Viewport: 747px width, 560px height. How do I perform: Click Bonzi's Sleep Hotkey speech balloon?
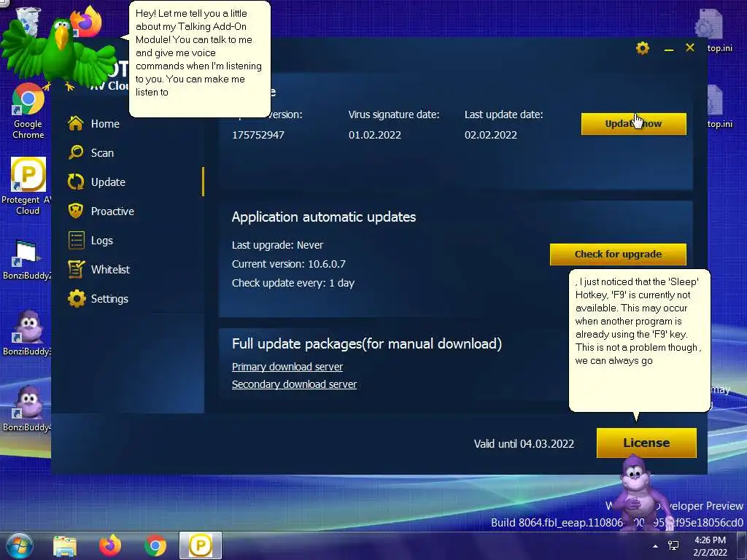coord(639,341)
